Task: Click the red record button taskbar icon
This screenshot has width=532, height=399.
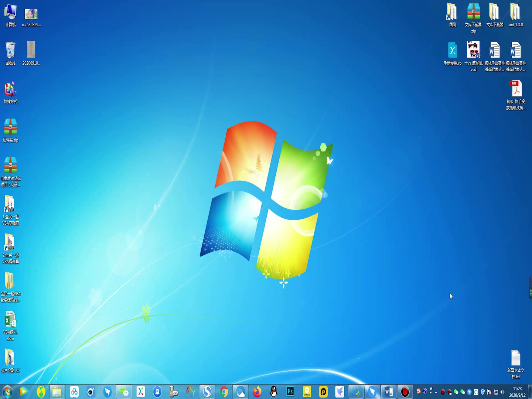Action: [405, 392]
